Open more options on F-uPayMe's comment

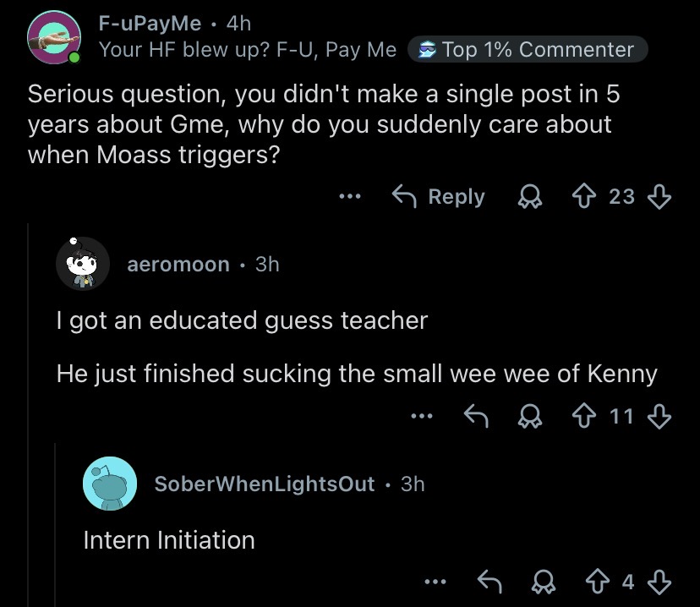(348, 197)
